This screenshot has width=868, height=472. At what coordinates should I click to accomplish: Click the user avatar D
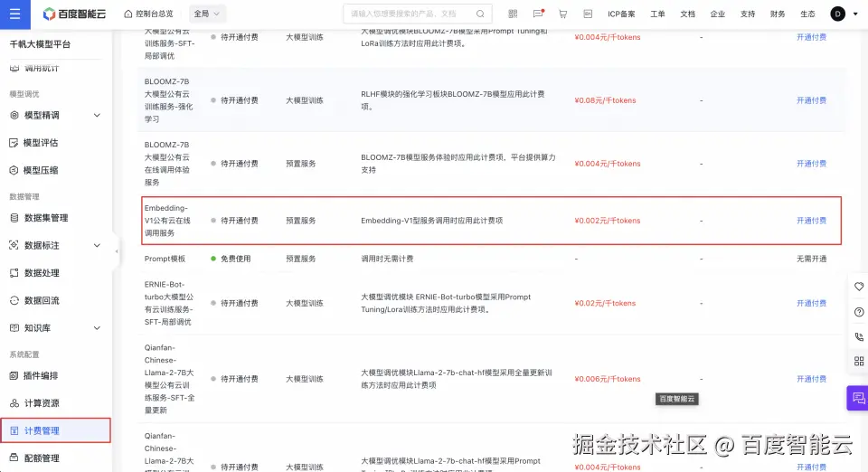pyautogui.click(x=837, y=14)
